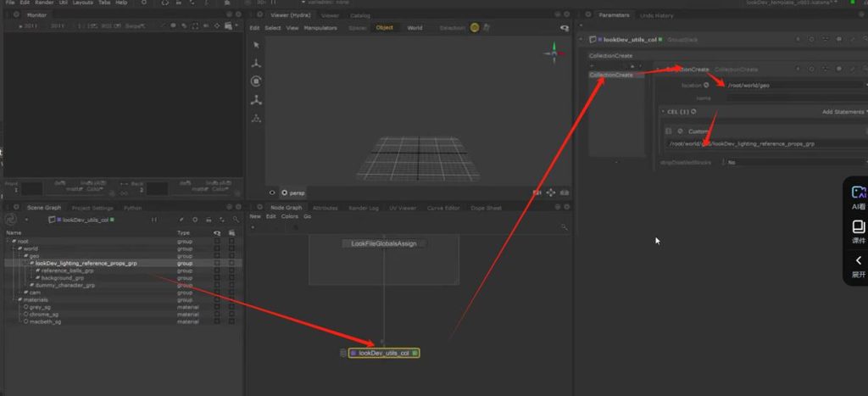The width and height of the screenshot is (868, 396).
Task: Click the green swatch on lookDev_utils_col node
Action: pos(415,353)
